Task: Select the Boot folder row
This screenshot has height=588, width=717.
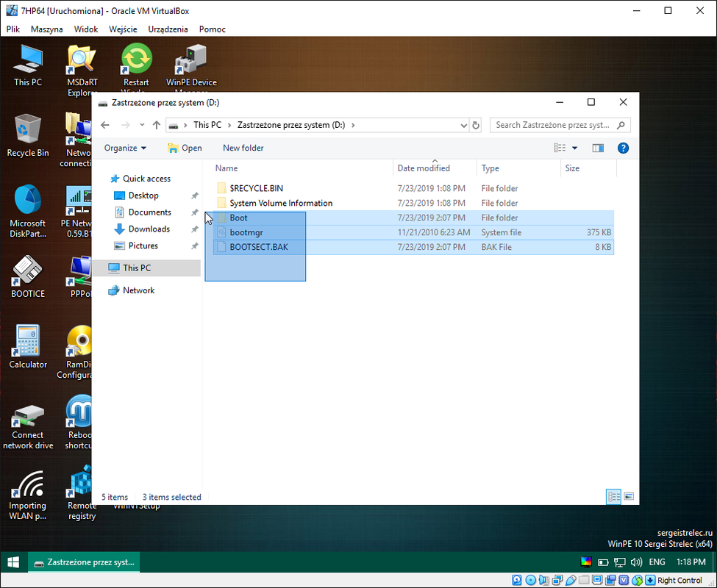Action: 413,218
